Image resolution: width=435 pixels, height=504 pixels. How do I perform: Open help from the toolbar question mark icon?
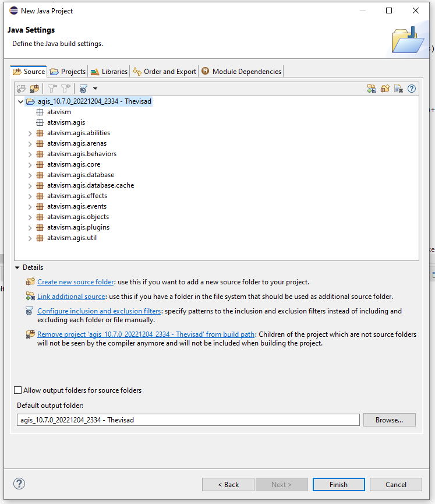[x=412, y=89]
